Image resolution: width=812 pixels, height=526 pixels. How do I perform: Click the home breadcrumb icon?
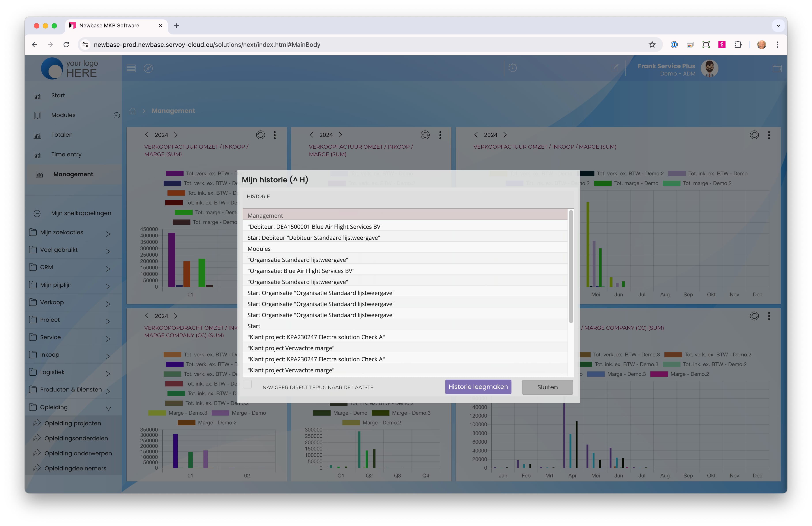[132, 111]
